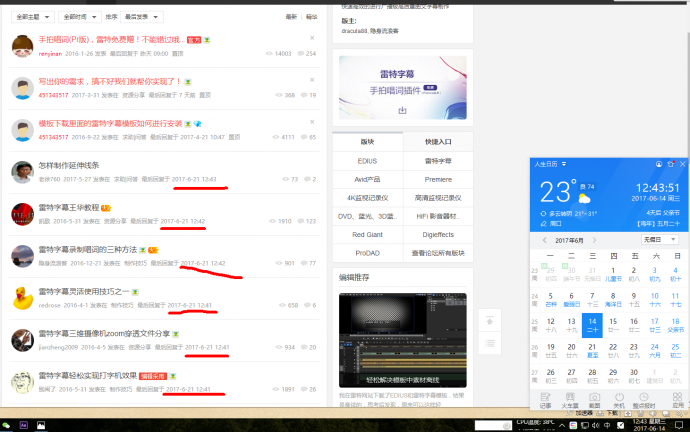Open thread 雷特字幕录制唱词的三种方法
The height and width of the screenshot is (432, 690).
(88, 249)
